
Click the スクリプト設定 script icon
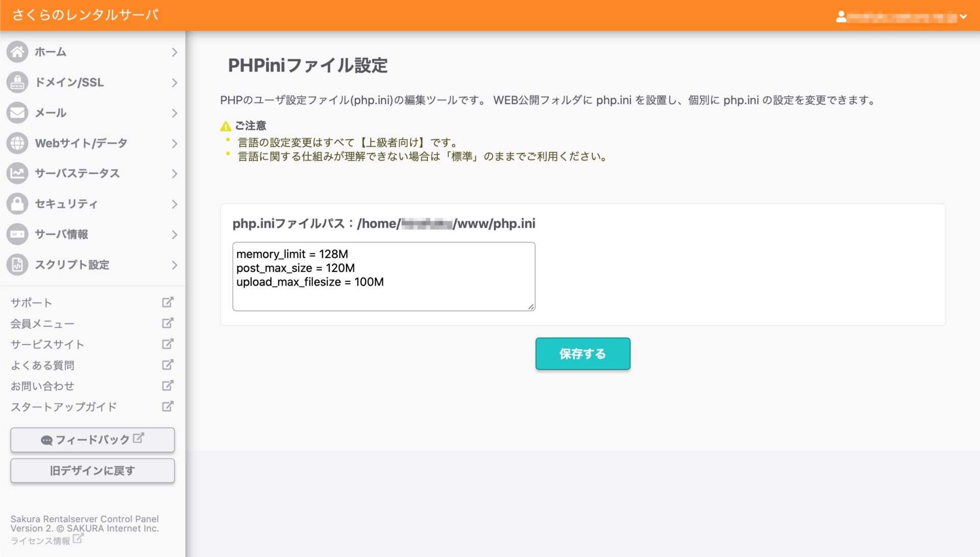point(18,265)
